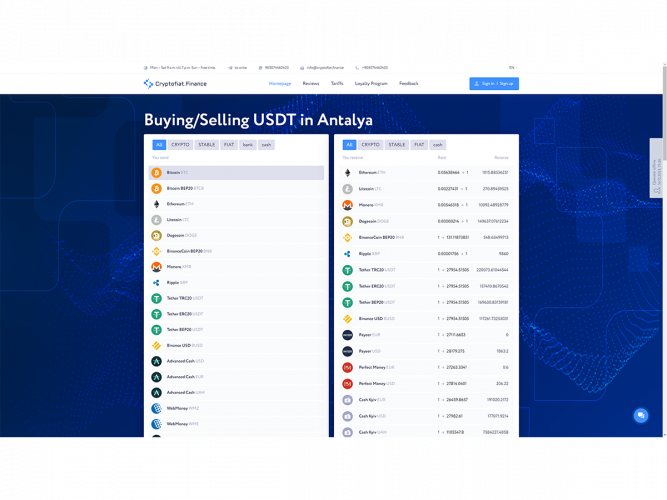The image size is (667, 500).
Task: Click the Telegram 'to write' icon
Action: pos(231,68)
